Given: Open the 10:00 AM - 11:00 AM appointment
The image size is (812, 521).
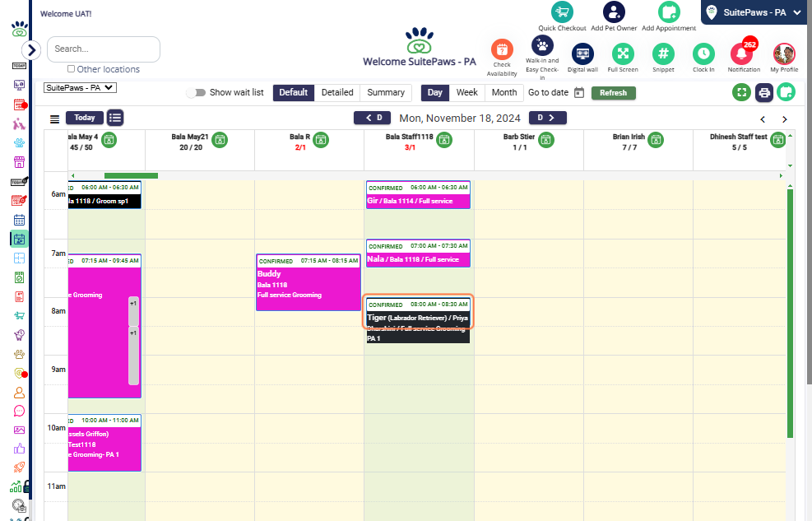Looking at the screenshot, I should pos(104,443).
